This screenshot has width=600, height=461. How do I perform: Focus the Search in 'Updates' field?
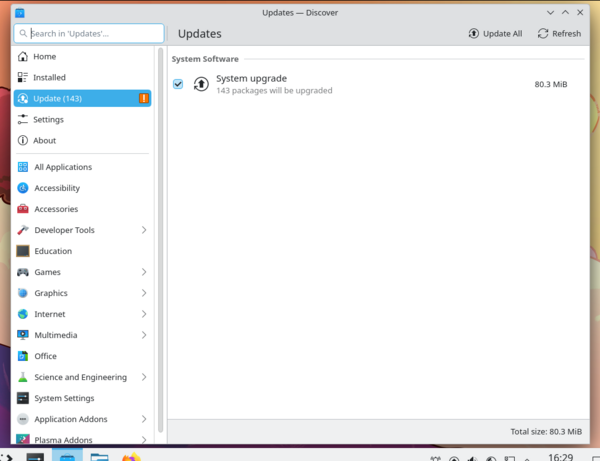tap(90, 33)
